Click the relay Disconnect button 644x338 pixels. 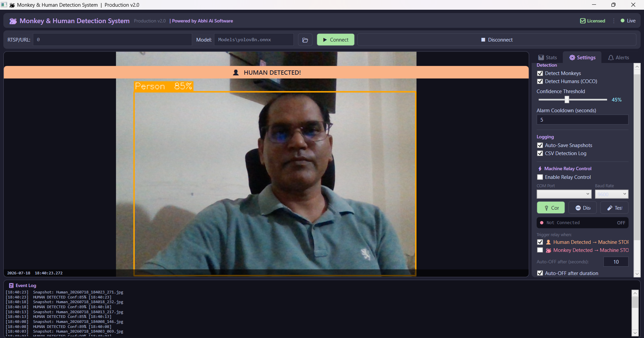point(583,208)
